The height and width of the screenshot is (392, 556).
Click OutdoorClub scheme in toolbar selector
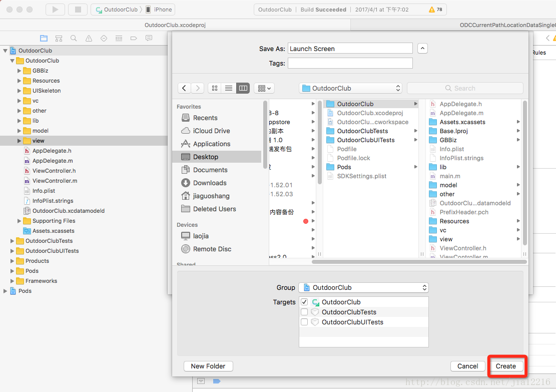pyautogui.click(x=117, y=10)
